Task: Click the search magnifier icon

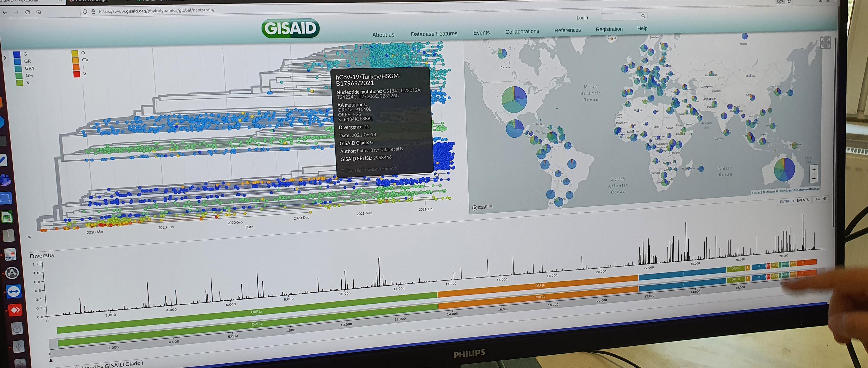Action: coord(643,16)
